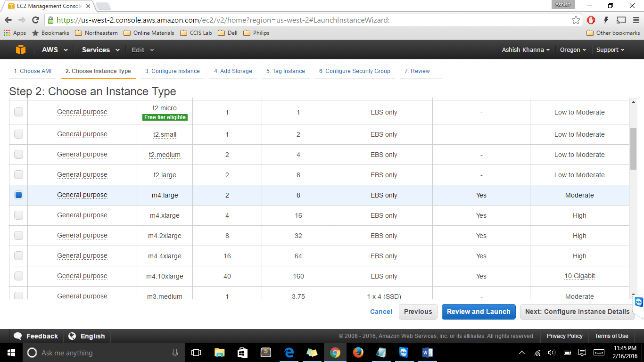Launch Firefox from the taskbar

coord(358,353)
